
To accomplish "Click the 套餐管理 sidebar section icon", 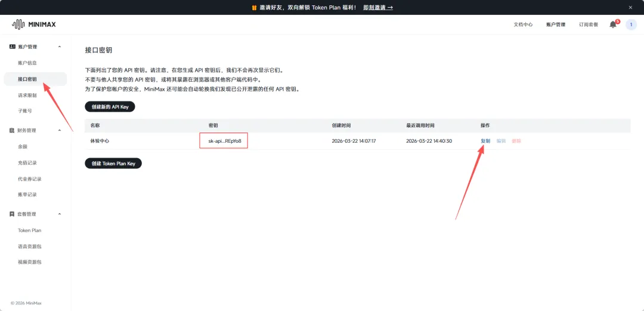I will click(x=12, y=214).
